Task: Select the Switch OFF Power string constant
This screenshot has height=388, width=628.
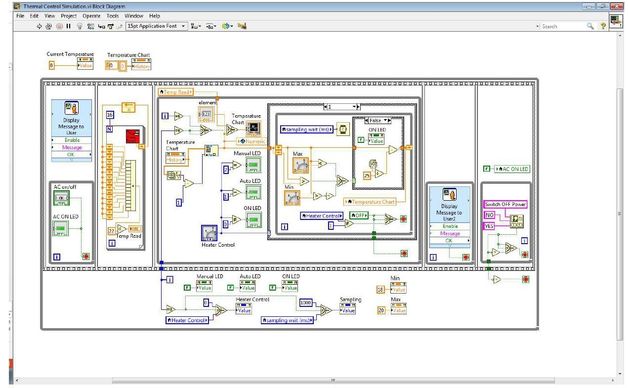Action: click(505, 204)
